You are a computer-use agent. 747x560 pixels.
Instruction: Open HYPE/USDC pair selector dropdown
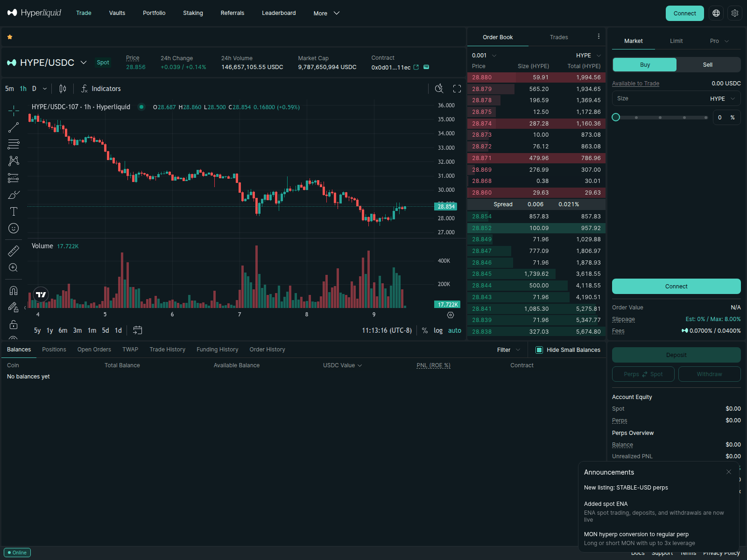click(x=47, y=63)
